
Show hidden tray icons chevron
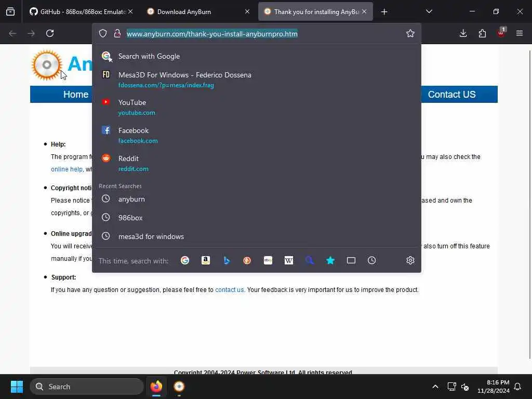[435, 387]
